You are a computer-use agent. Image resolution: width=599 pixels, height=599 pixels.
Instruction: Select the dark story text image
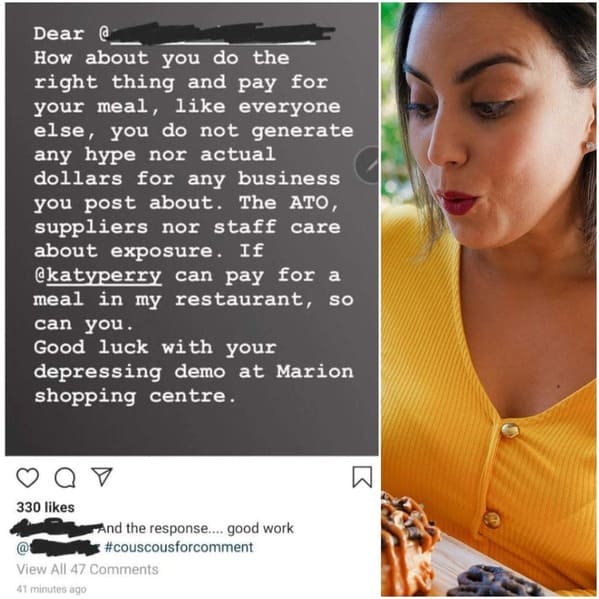(x=192, y=229)
